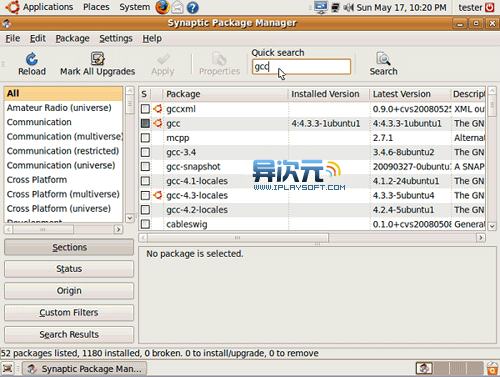Launch Firefox from the top panel
The width and height of the screenshot is (500, 377).
(x=162, y=7)
